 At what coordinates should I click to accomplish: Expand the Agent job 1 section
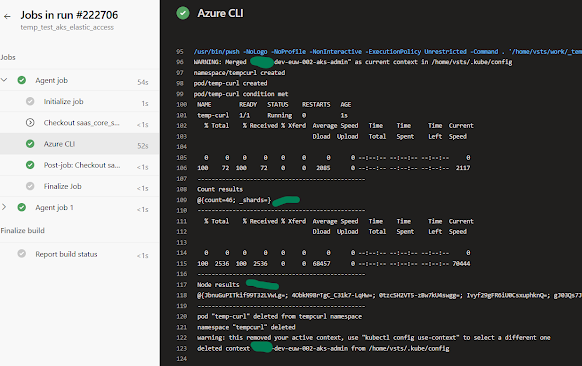(x=4, y=207)
